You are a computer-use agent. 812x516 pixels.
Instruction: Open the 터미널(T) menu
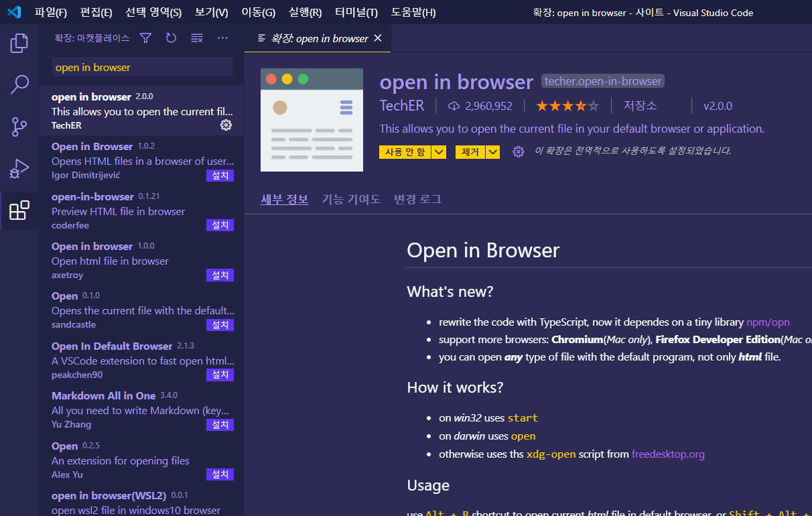pos(356,12)
